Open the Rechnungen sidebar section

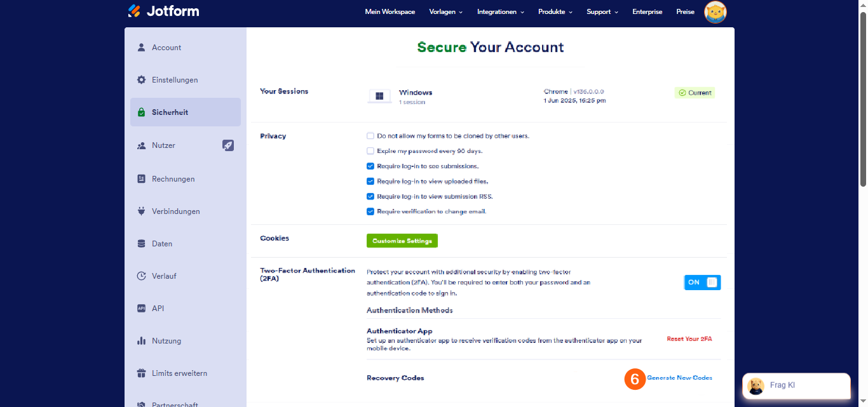(x=173, y=179)
